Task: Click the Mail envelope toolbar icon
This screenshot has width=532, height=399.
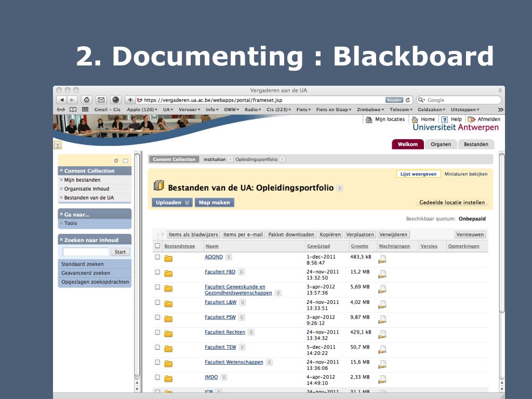Action: (x=101, y=100)
